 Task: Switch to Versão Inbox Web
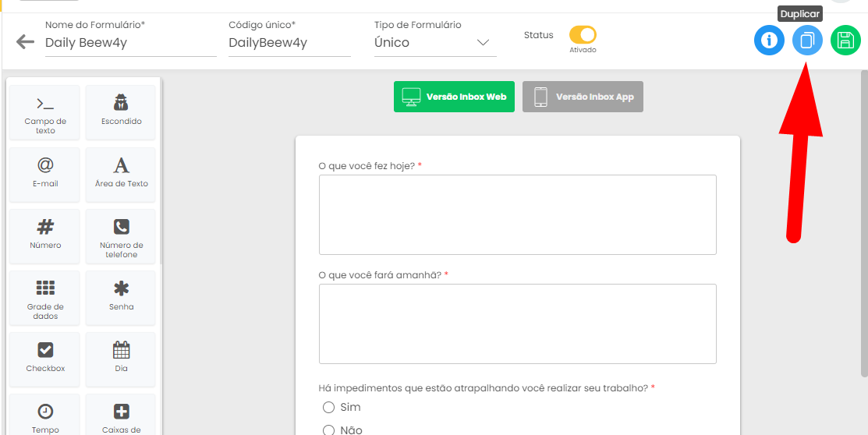tap(455, 97)
